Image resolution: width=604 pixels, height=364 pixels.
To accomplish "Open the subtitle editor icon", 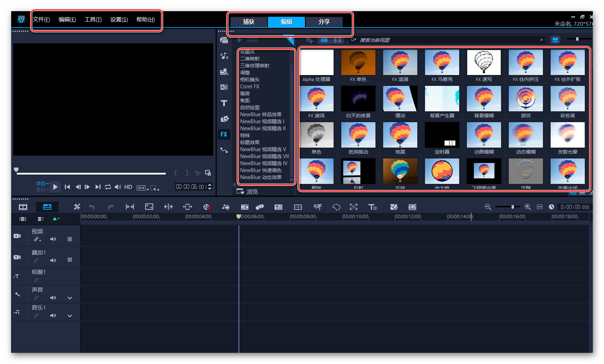I will [278, 207].
